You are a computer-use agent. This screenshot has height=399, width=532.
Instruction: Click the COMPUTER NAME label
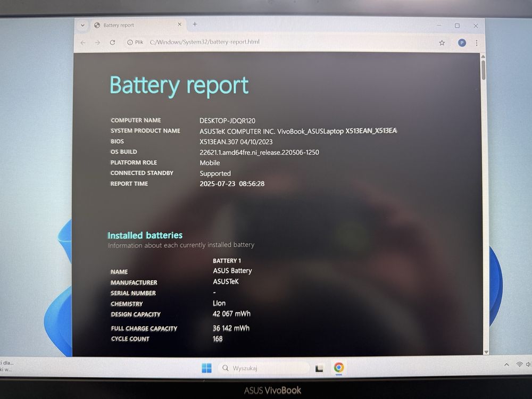coord(136,120)
